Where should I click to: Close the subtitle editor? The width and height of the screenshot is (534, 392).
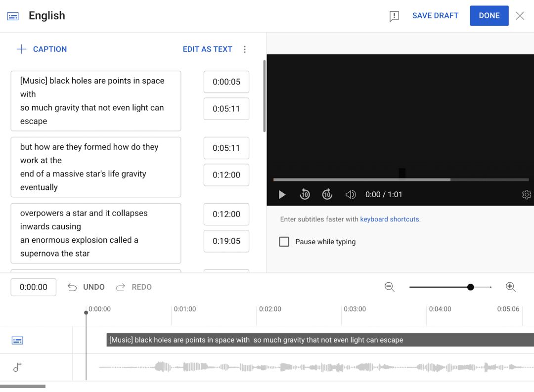(520, 16)
